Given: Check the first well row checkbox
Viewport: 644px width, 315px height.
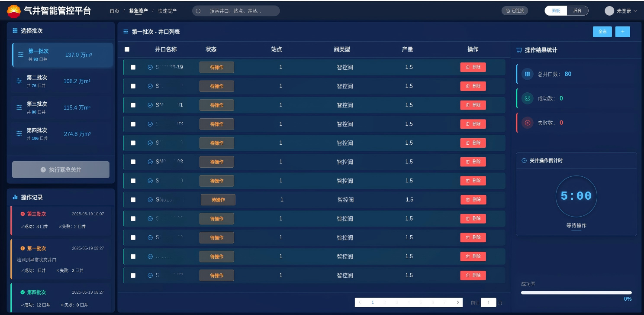Looking at the screenshot, I should tap(133, 67).
